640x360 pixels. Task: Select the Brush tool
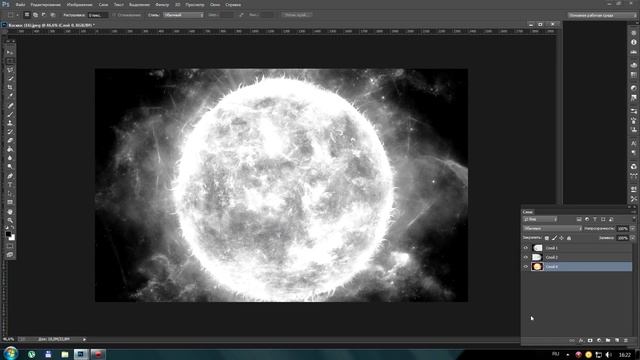pyautogui.click(x=10, y=114)
